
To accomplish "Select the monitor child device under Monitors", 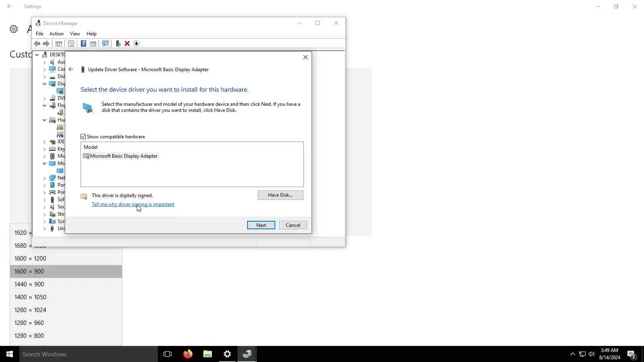I will point(60,171).
